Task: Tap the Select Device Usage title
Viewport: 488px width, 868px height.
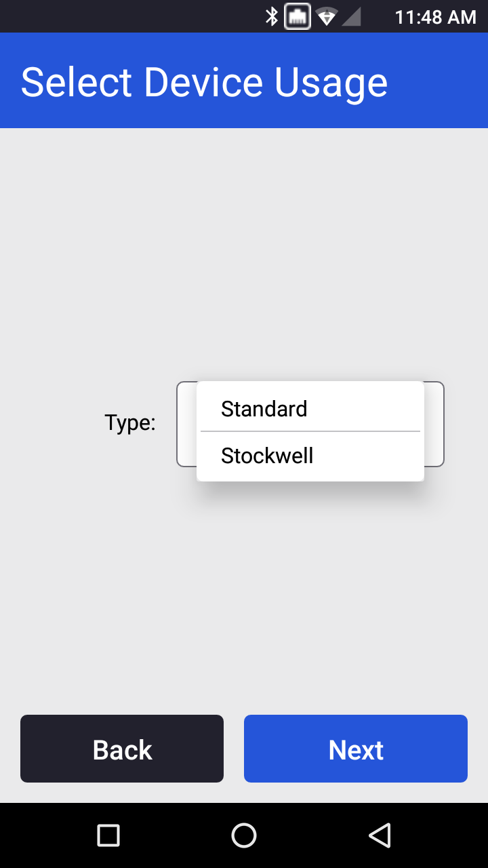Action: click(x=204, y=82)
